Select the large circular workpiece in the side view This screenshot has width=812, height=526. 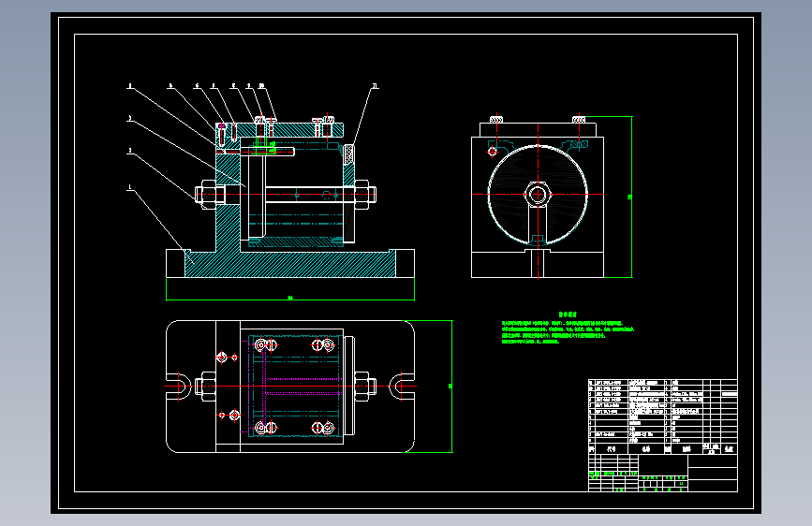pyautogui.click(x=538, y=195)
